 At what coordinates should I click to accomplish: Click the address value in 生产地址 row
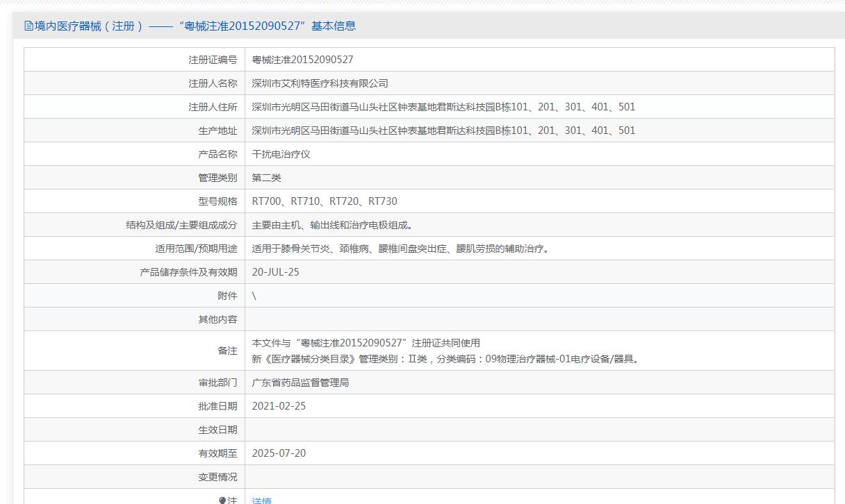click(443, 131)
